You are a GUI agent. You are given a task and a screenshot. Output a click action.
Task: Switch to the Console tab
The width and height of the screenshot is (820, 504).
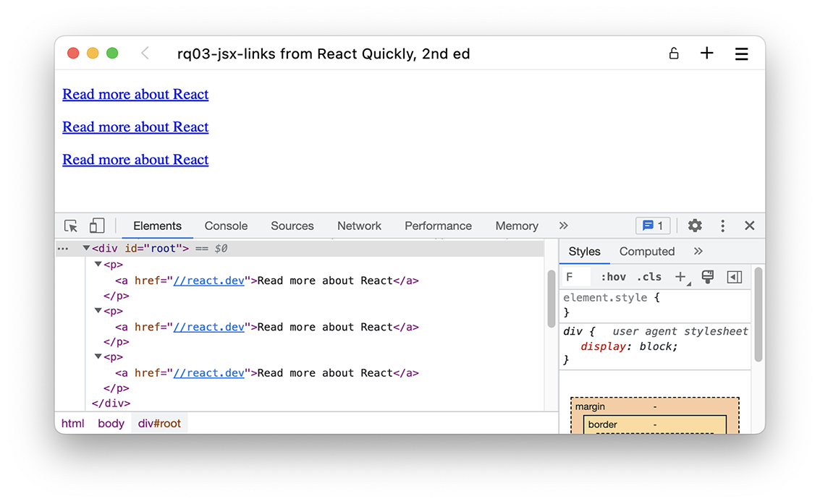226,226
